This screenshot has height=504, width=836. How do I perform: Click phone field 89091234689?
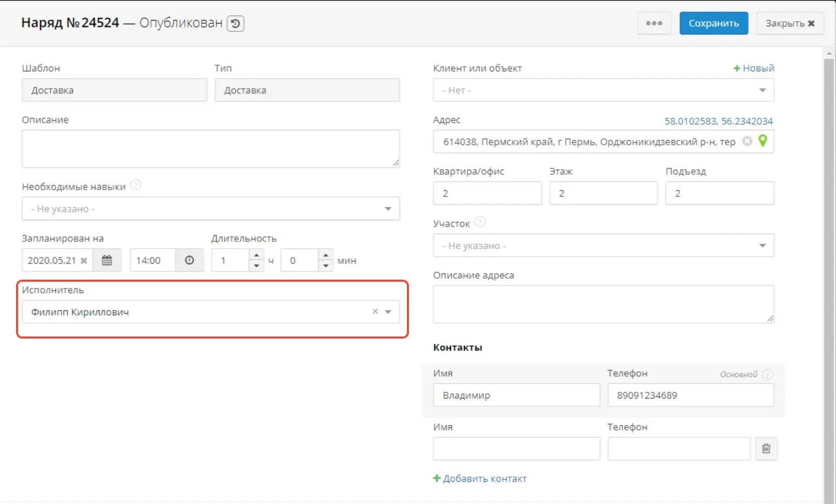tap(691, 395)
